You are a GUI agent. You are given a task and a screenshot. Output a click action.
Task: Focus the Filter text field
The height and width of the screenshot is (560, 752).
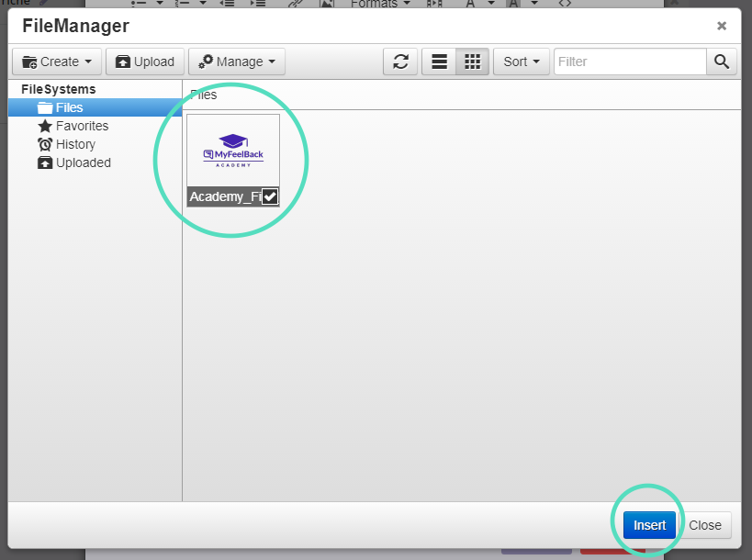click(x=630, y=62)
